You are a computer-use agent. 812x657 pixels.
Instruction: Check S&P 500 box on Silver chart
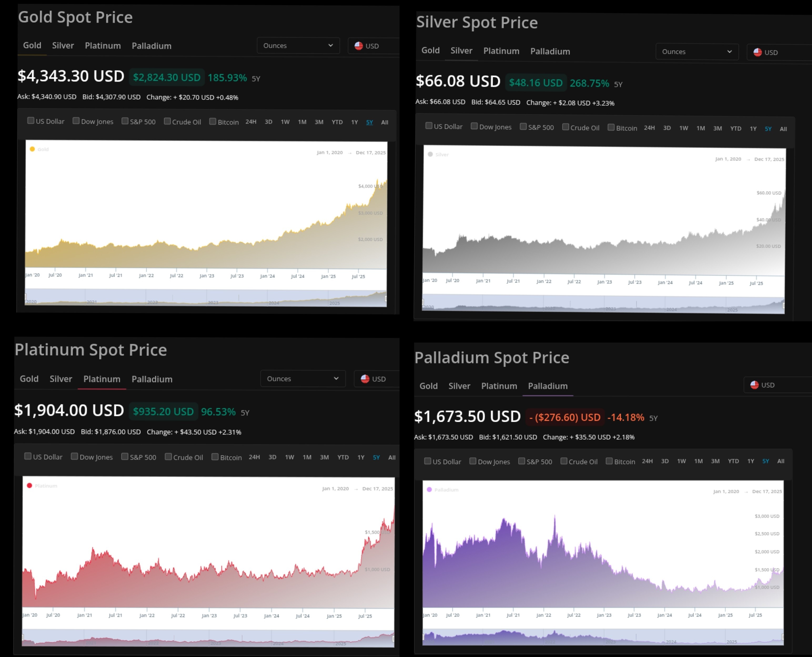[x=523, y=127]
